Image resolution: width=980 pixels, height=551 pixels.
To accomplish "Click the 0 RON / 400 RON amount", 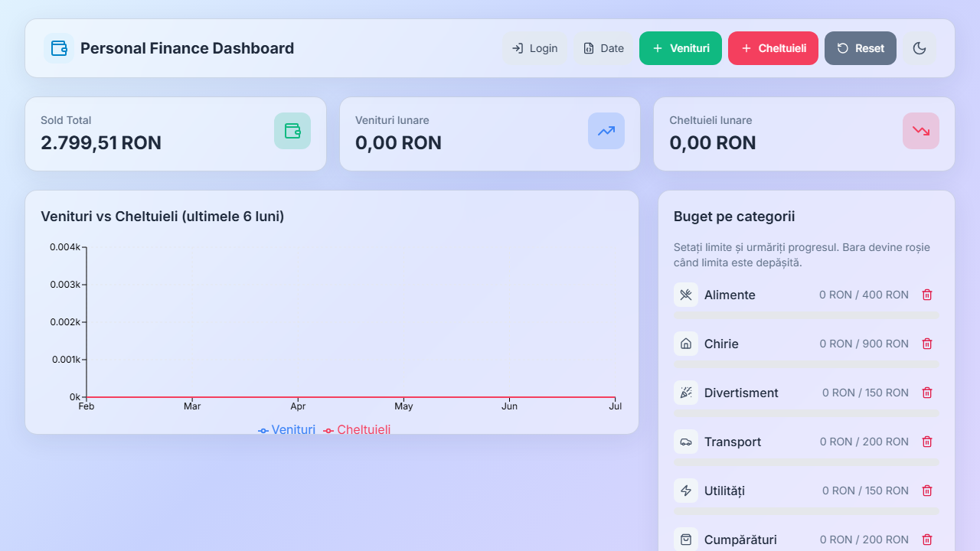I will (x=864, y=295).
